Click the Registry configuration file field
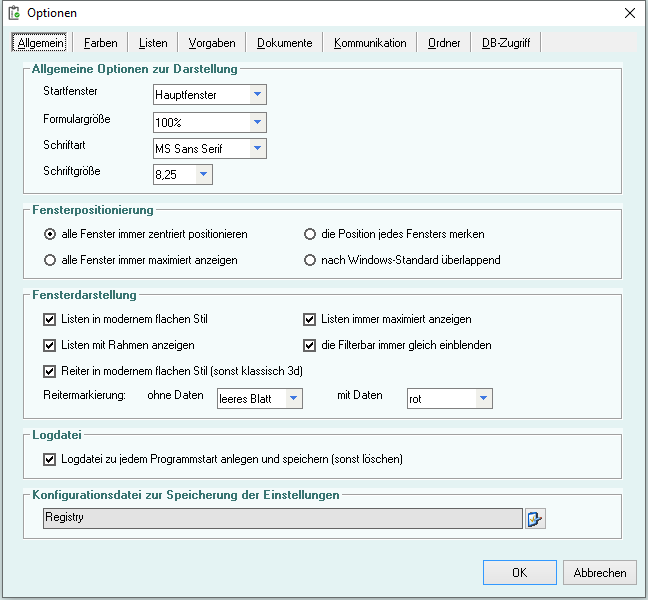This screenshot has width=648, height=600. tap(282, 518)
